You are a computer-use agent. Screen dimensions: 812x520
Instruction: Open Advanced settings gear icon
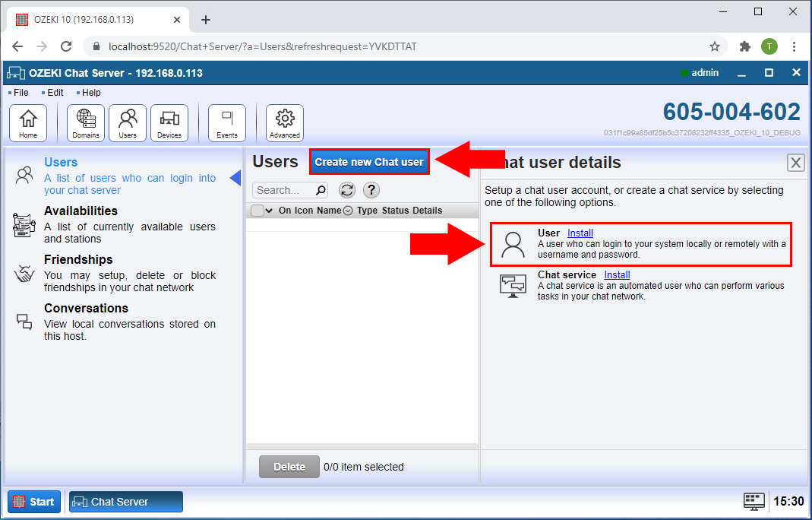[285, 123]
